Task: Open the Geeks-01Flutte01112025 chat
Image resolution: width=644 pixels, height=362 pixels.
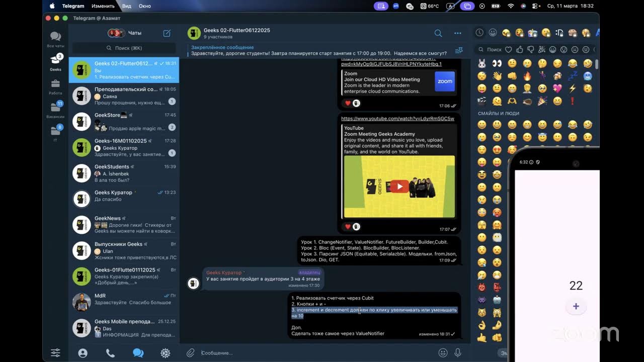Action: (124, 276)
